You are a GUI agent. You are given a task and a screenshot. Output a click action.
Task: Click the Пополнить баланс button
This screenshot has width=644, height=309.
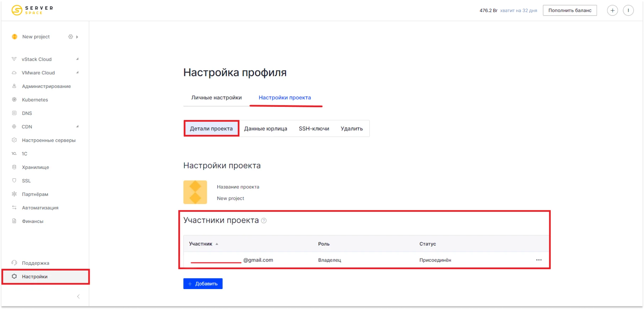coord(570,10)
